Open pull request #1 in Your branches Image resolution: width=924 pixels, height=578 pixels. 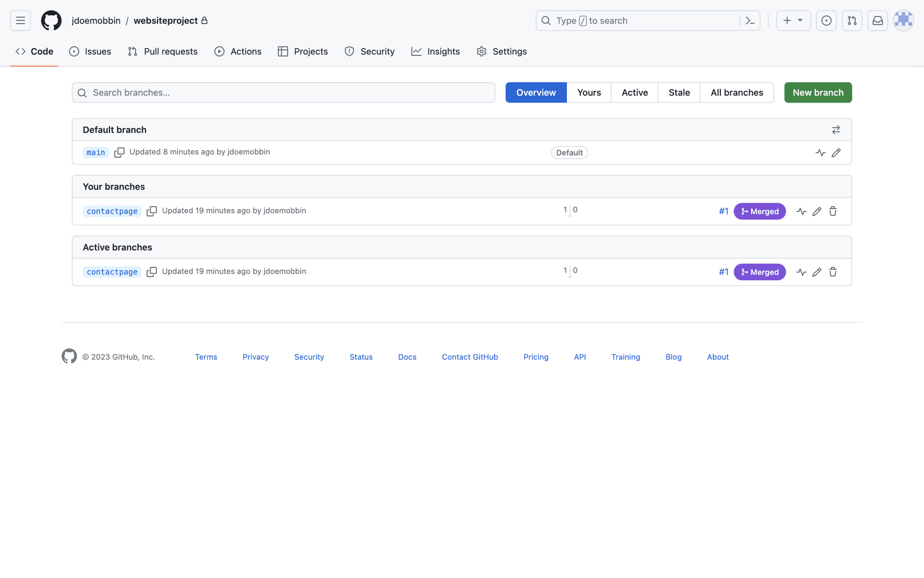(x=723, y=211)
